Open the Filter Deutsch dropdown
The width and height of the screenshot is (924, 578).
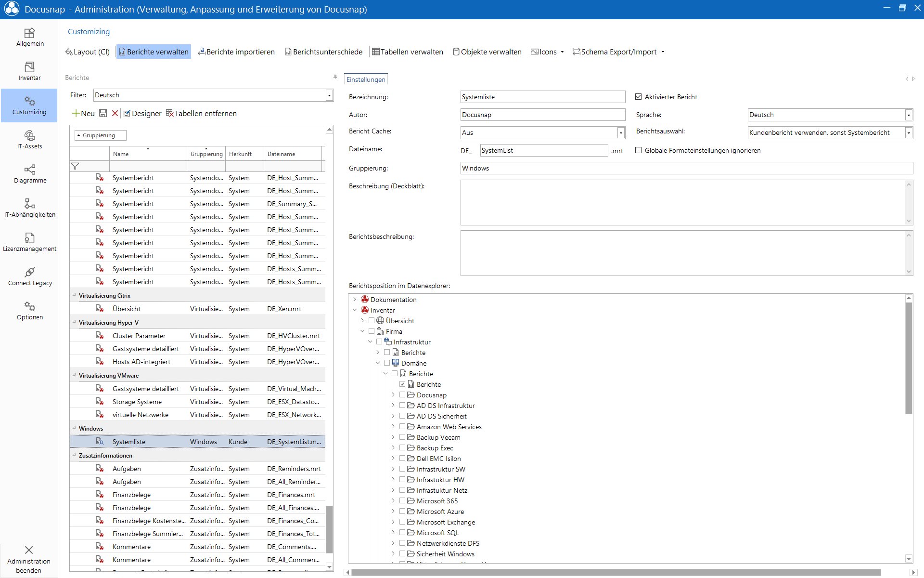point(329,95)
